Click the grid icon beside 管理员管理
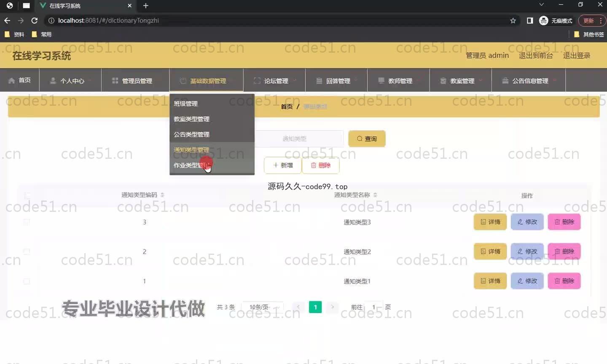The image size is (607, 364). [115, 80]
